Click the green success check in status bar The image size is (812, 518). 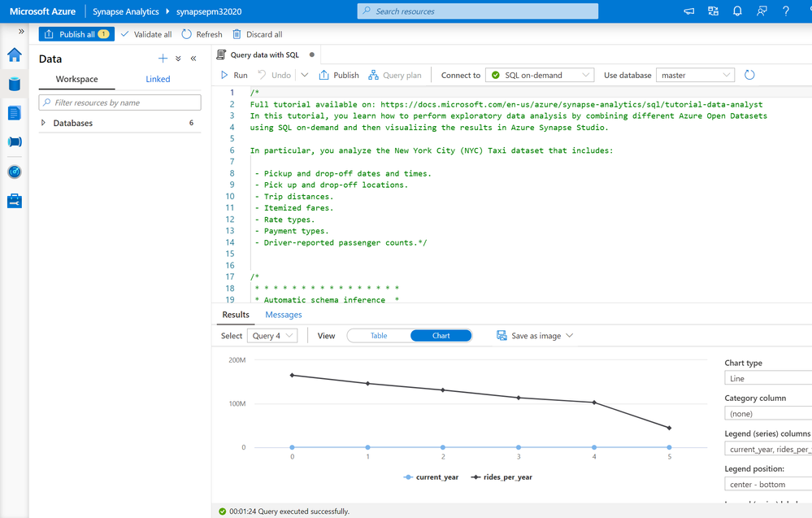click(222, 511)
